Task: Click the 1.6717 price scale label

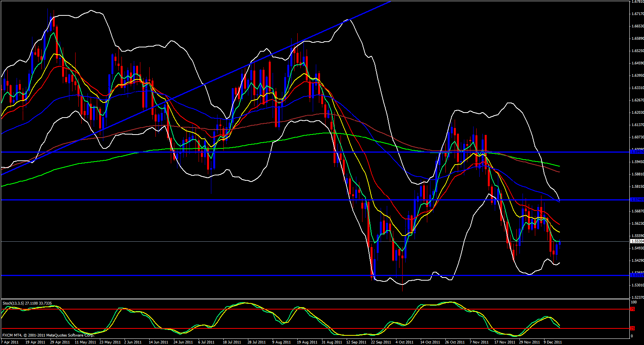Action: (x=638, y=14)
